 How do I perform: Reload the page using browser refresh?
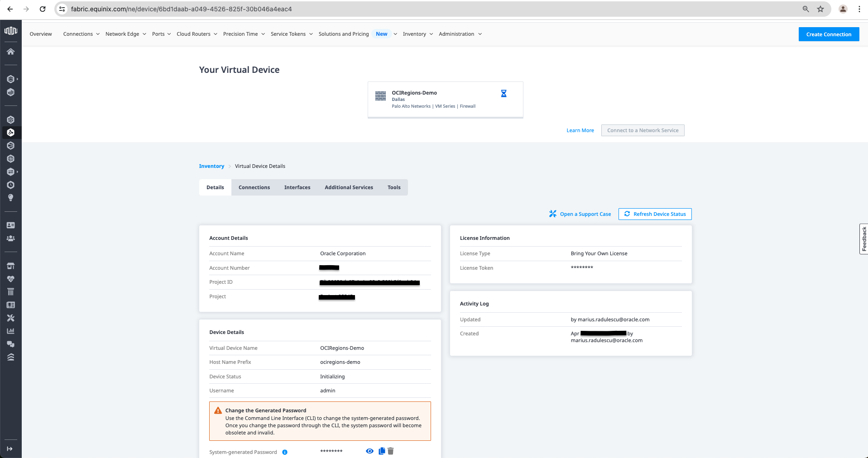point(43,9)
